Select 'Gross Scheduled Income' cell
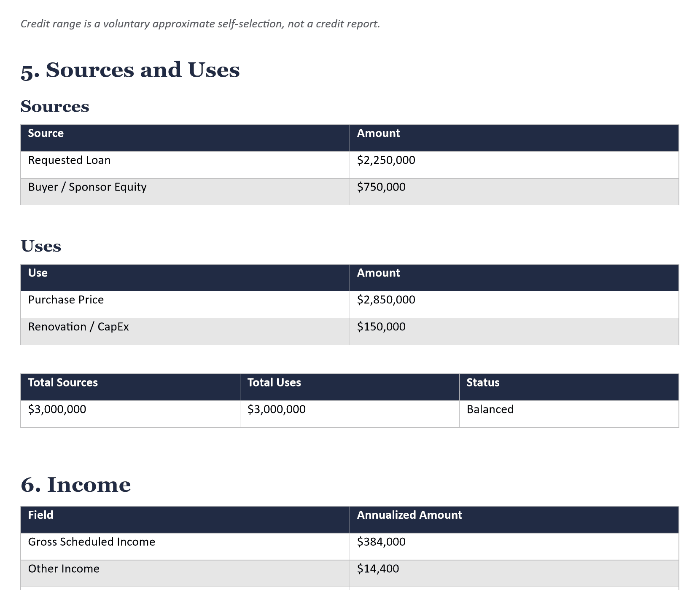Image resolution: width=700 pixels, height=590 pixels. [x=185, y=547]
